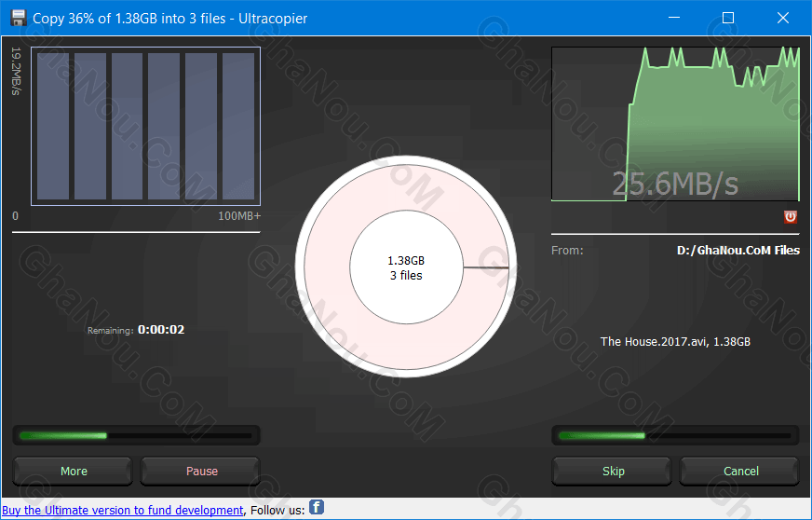
Task: Click the green 25.6MB/s speed graph
Action: tap(675, 124)
